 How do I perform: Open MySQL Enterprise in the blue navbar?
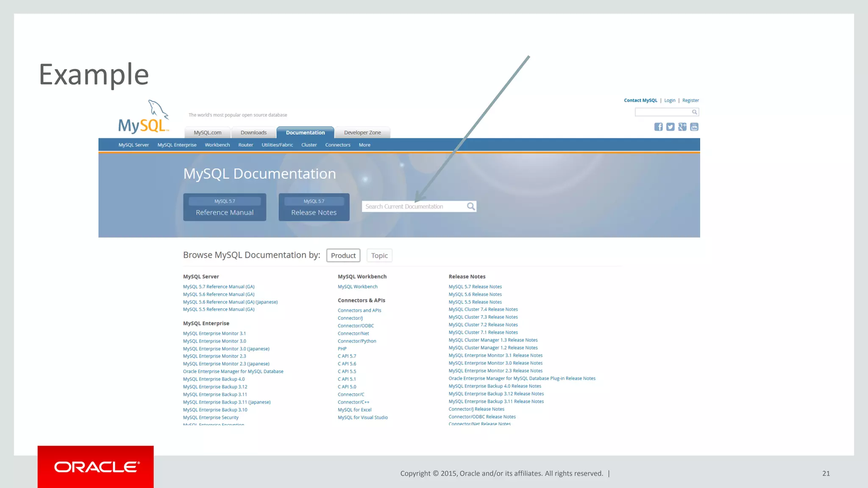pos(177,145)
